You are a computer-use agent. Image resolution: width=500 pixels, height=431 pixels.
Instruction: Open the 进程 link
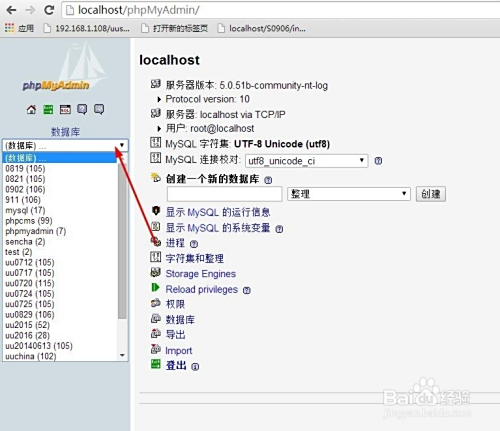click(175, 243)
